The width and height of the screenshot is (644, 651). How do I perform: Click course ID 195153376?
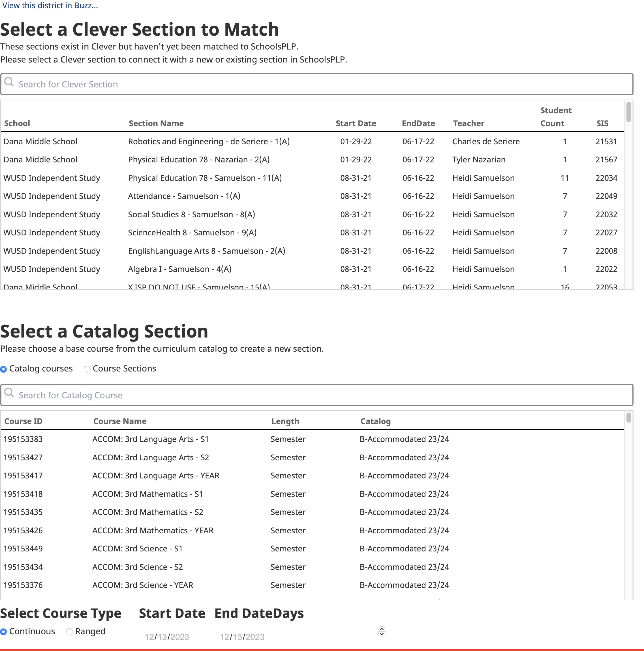(x=23, y=585)
